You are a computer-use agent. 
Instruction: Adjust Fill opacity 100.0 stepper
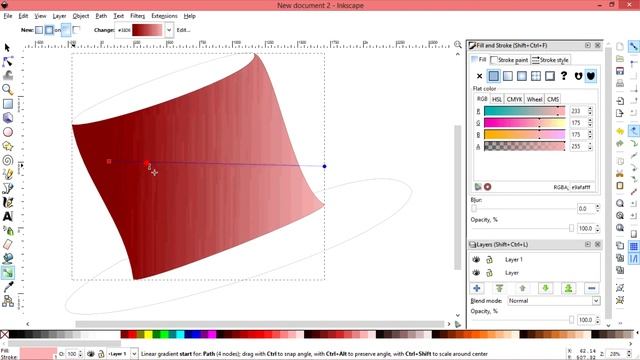(x=598, y=229)
